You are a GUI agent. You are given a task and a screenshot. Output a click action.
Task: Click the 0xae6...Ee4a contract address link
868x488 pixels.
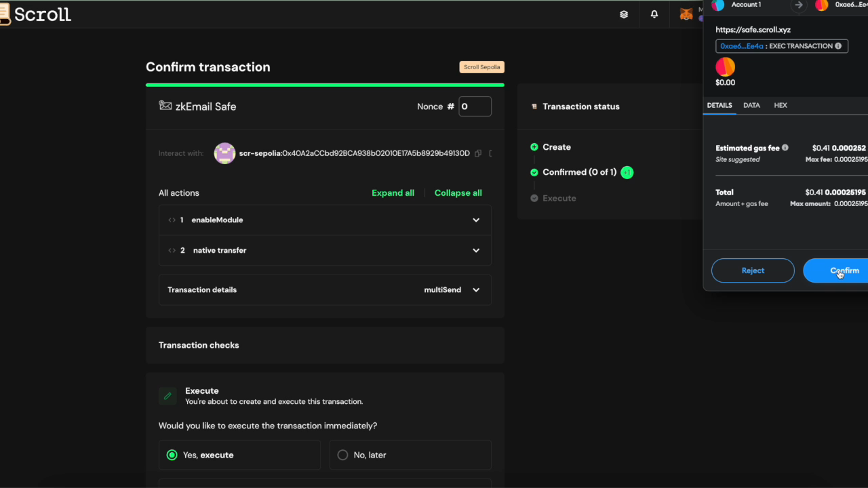click(x=742, y=46)
